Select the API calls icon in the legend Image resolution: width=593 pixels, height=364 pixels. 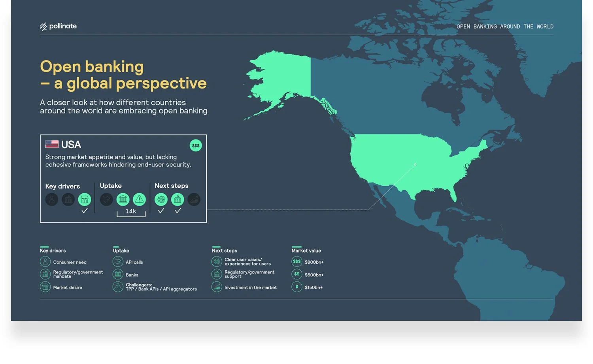click(x=118, y=262)
